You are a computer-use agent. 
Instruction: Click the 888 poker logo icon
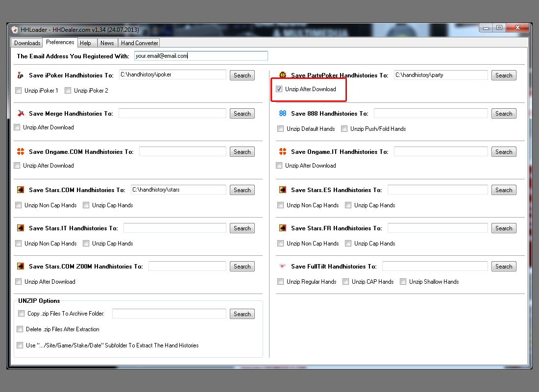click(283, 114)
